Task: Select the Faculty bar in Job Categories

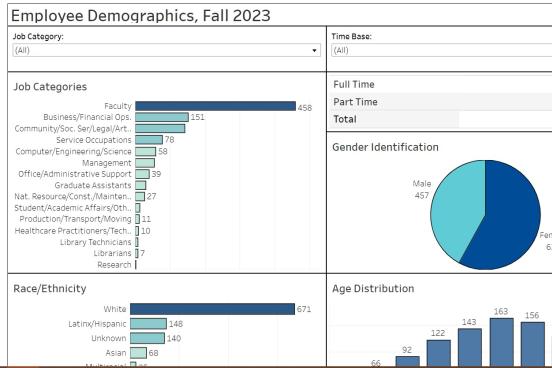Action: pos(215,106)
